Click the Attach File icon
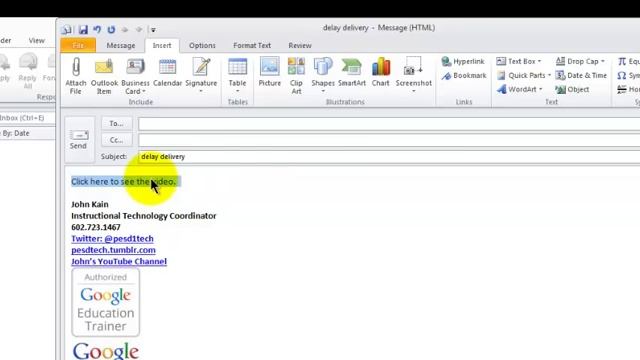This screenshot has width=640, height=360. pyautogui.click(x=76, y=76)
